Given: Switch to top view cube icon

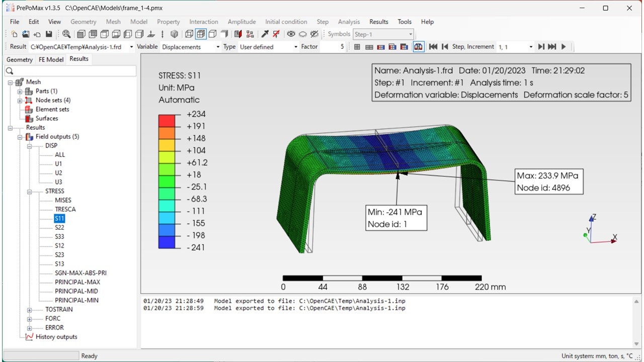Looking at the screenshot, I should (104, 34).
